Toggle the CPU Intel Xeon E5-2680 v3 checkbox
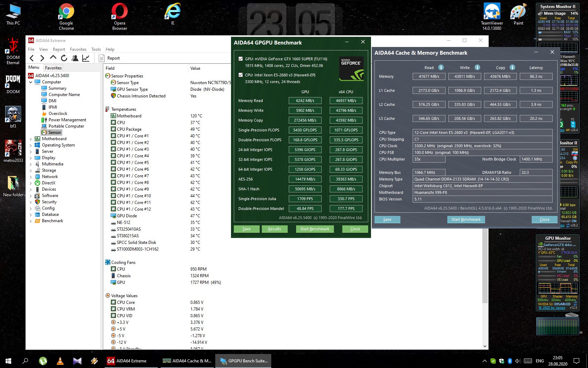 tap(240, 75)
